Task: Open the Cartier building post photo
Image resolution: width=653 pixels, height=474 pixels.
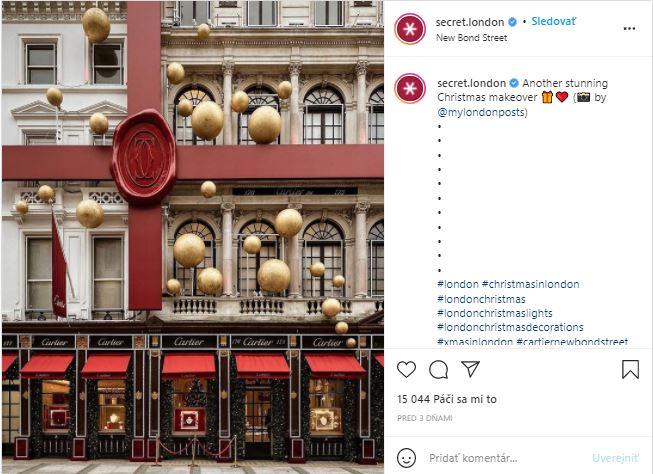Action: [x=193, y=237]
